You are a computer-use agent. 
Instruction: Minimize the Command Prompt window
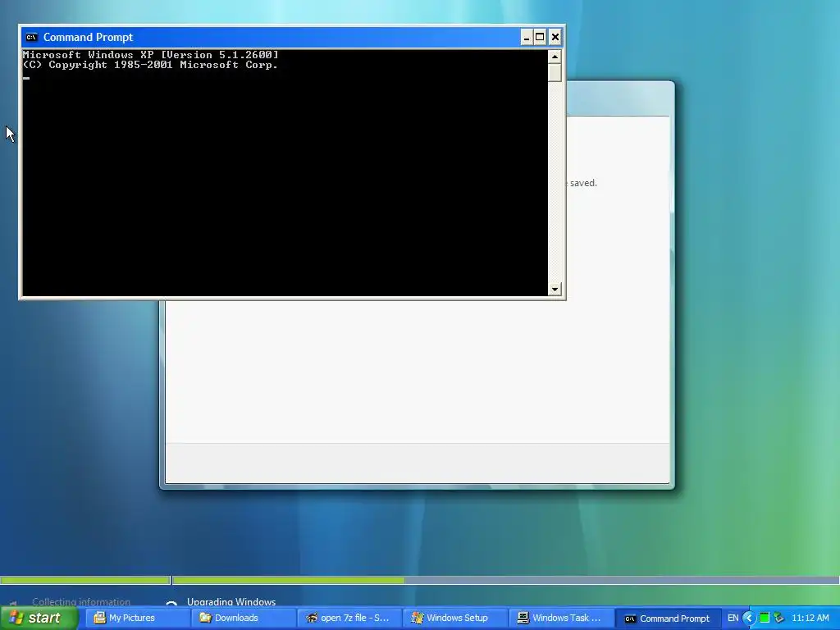tap(527, 37)
